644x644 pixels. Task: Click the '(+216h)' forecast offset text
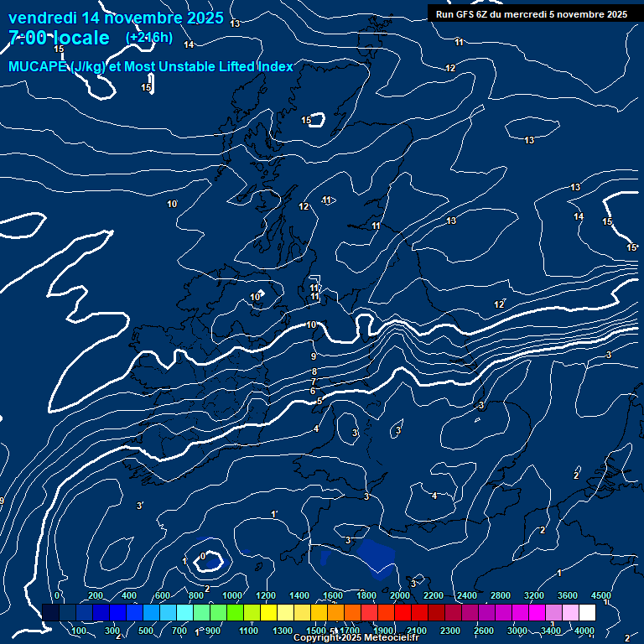click(x=149, y=38)
